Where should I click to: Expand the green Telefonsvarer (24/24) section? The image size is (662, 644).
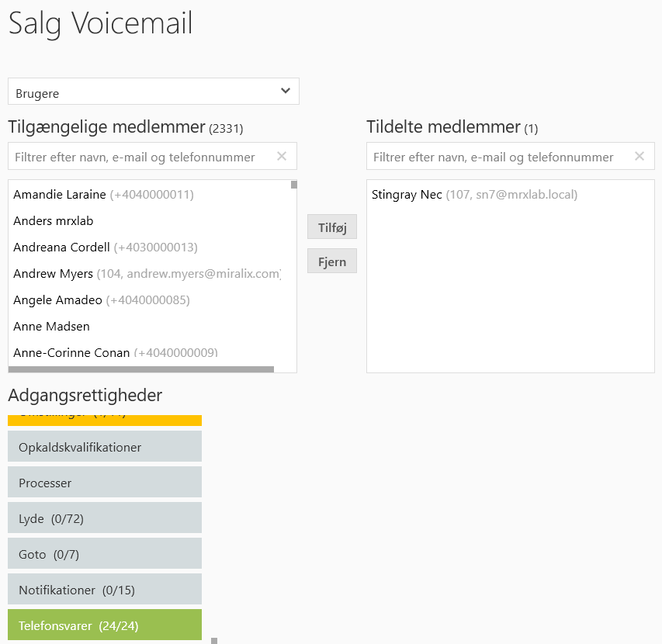105,625
